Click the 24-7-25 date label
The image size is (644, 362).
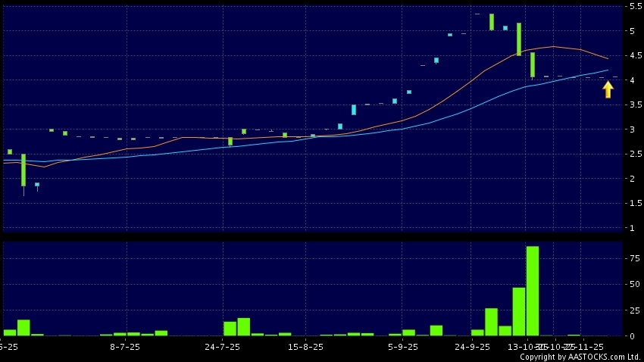[223, 347]
